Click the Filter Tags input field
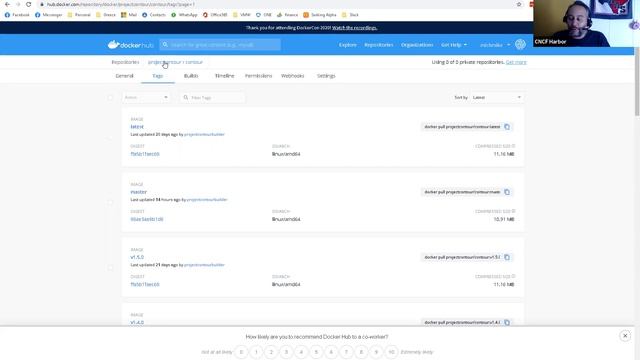This screenshot has width=640, height=360. [213, 98]
